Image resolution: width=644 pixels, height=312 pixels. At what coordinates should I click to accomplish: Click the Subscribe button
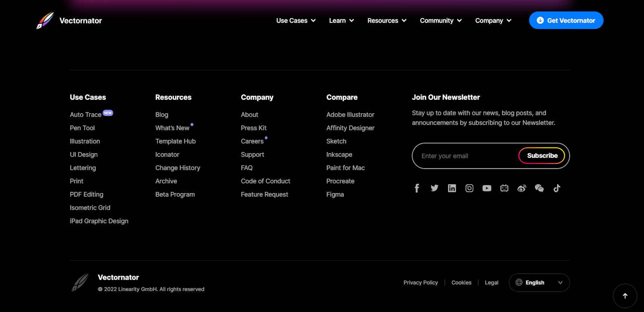[542, 156]
